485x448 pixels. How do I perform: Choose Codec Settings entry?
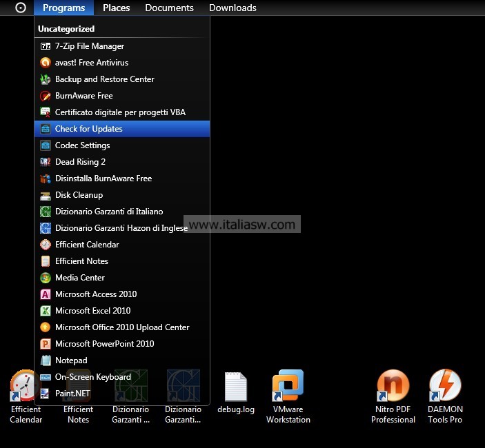[122, 145]
